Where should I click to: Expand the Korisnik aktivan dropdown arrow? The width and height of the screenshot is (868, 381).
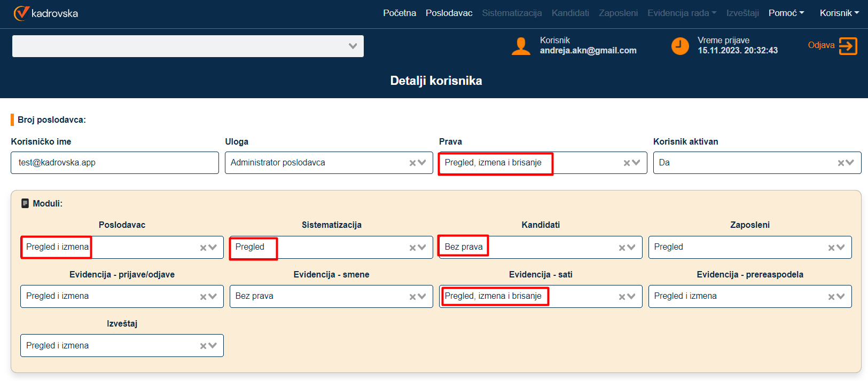coord(850,163)
